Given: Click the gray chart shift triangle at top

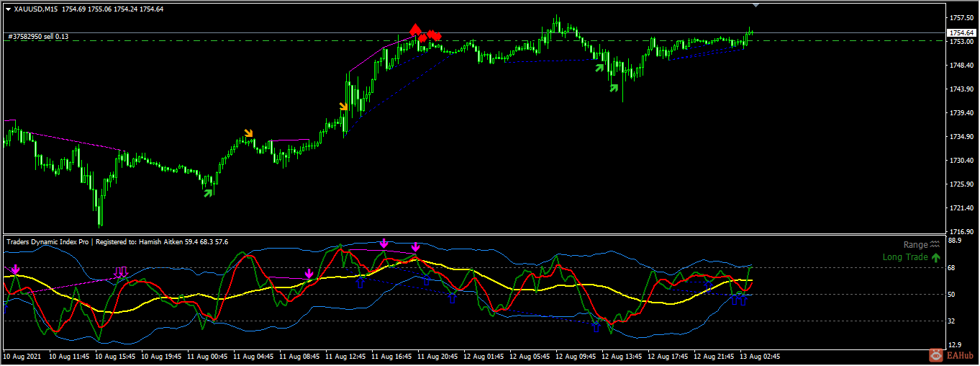Looking at the screenshot, I should (755, 5).
